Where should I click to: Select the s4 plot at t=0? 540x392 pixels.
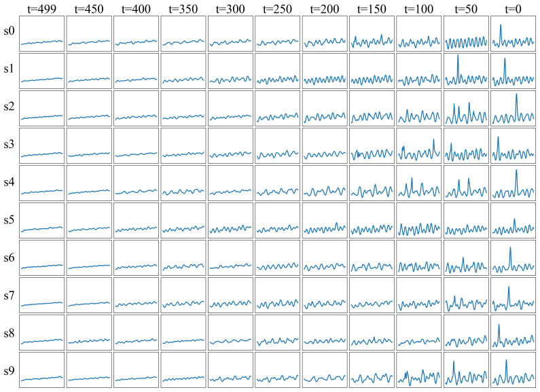(513, 183)
